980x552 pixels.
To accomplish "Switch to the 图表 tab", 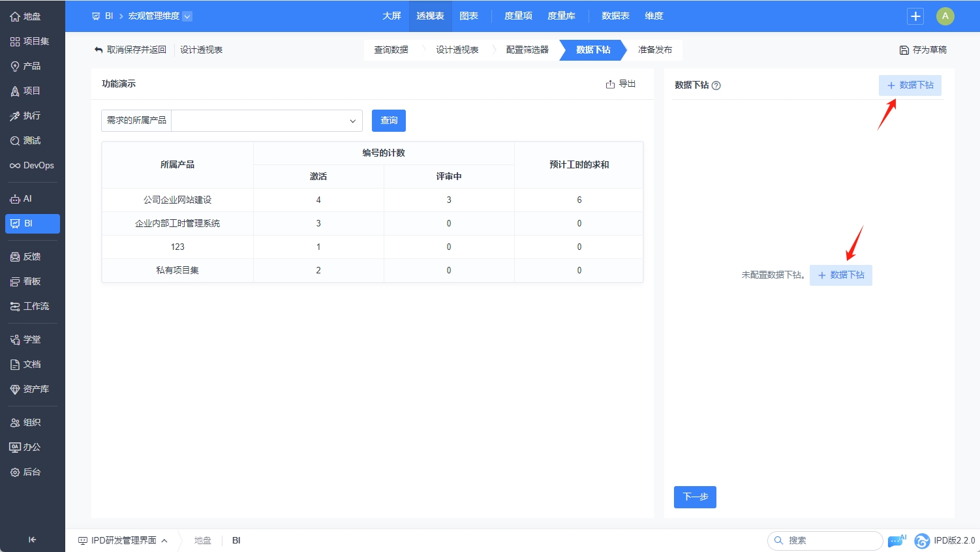I will (x=468, y=16).
